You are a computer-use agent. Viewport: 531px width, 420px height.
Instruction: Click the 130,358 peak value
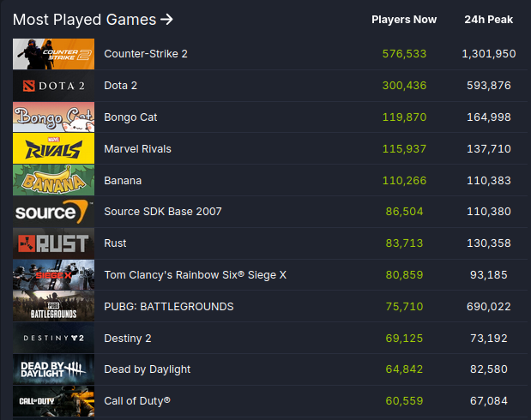pyautogui.click(x=489, y=243)
